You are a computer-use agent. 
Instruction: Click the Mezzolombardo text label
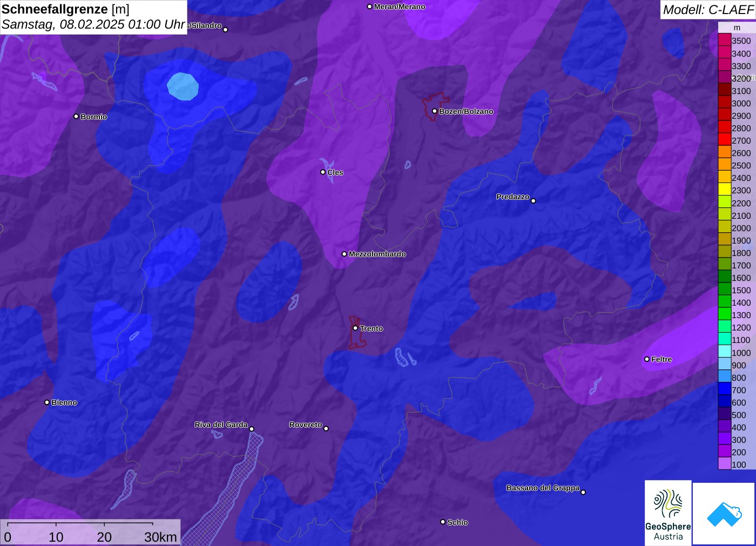point(377,254)
